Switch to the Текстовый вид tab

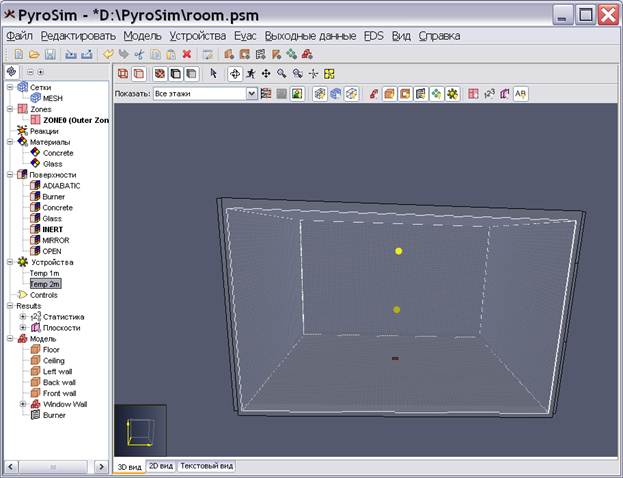click(x=207, y=466)
